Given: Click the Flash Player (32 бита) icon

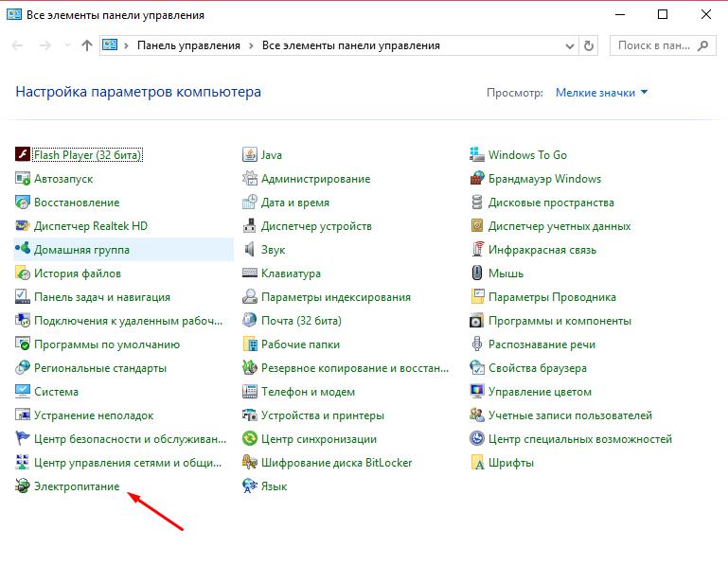Looking at the screenshot, I should (x=24, y=155).
